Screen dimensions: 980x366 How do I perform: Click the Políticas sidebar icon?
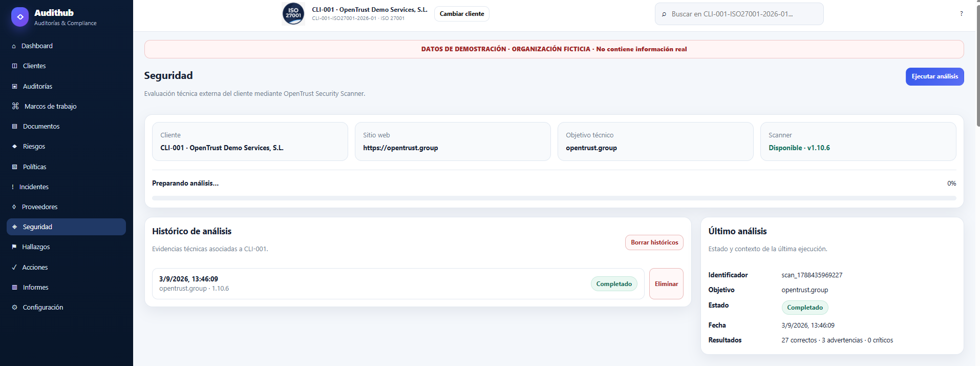pyautogui.click(x=15, y=167)
